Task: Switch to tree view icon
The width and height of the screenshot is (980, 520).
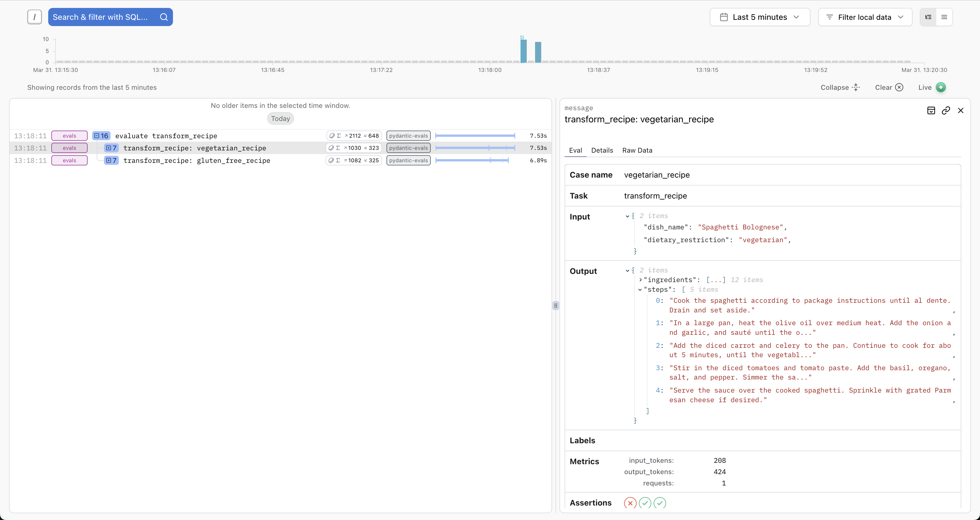Action: pos(928,17)
